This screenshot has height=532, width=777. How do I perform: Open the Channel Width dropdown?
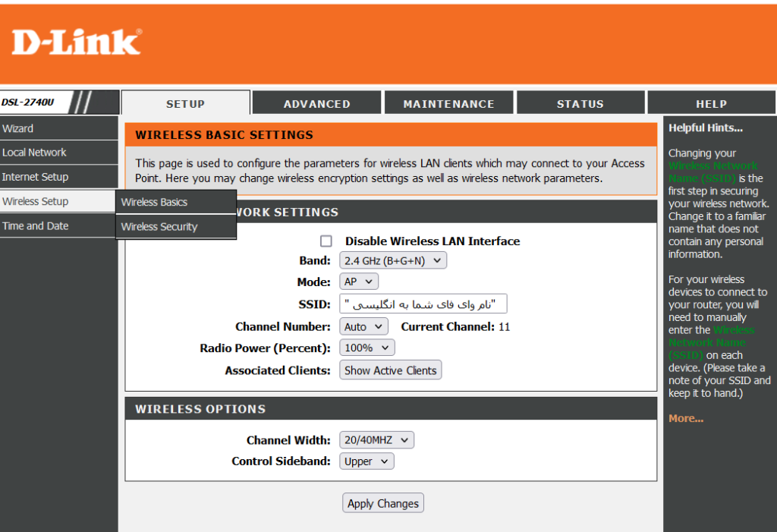pos(376,440)
